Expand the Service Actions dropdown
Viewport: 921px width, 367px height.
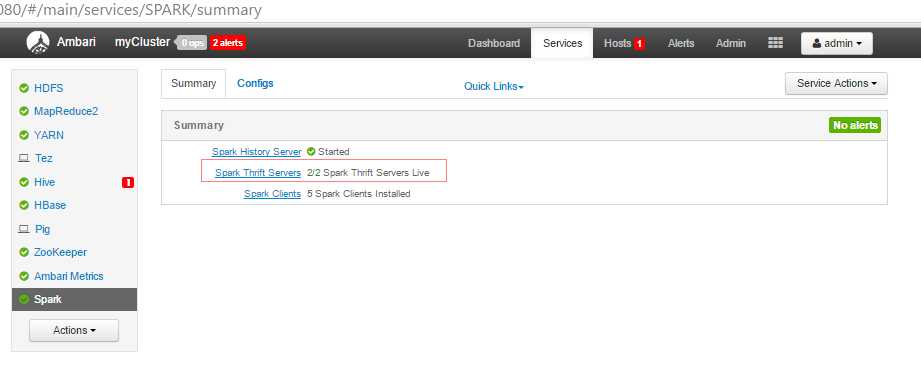pos(836,83)
